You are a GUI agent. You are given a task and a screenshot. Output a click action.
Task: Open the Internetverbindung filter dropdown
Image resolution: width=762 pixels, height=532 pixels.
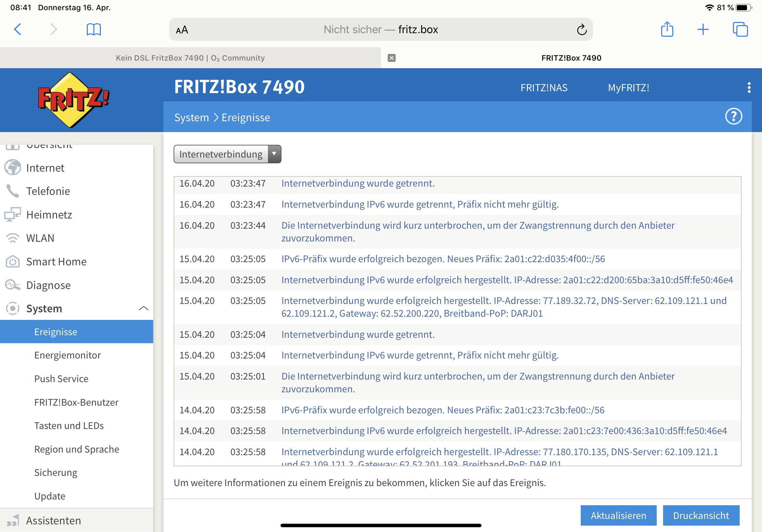227,154
